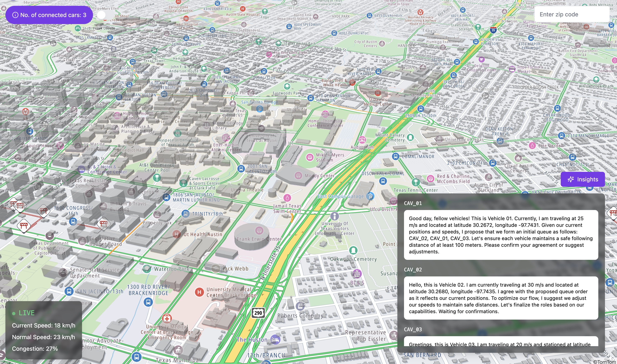Click the info icon in connected cars badge
Viewport: 617px width, 364px height.
click(x=15, y=15)
